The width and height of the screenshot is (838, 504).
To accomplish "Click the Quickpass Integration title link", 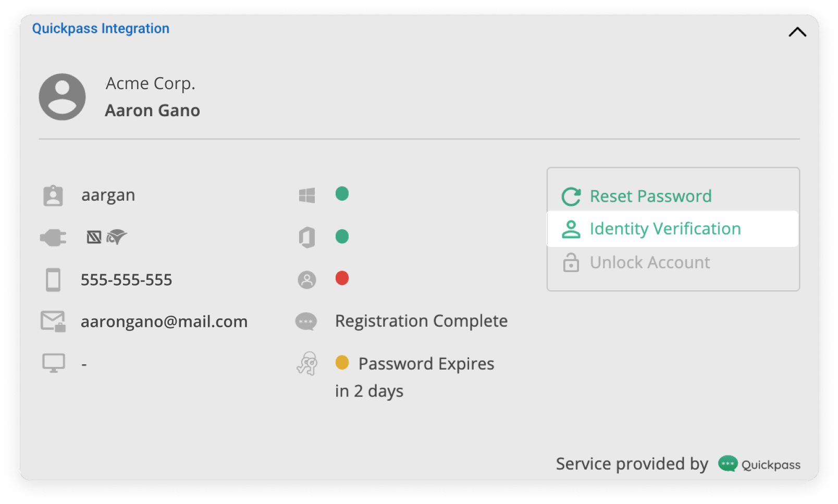I will 101,29.
